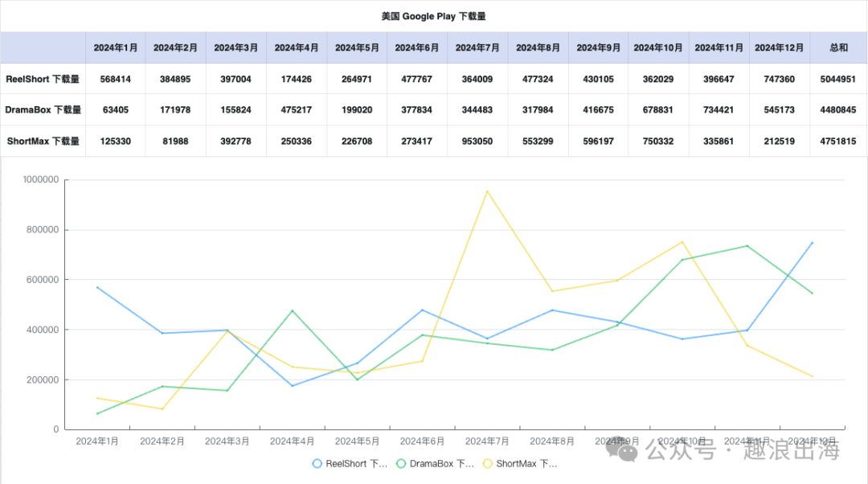Select cell with value 174426
The height and width of the screenshot is (484, 868).
[296, 79]
